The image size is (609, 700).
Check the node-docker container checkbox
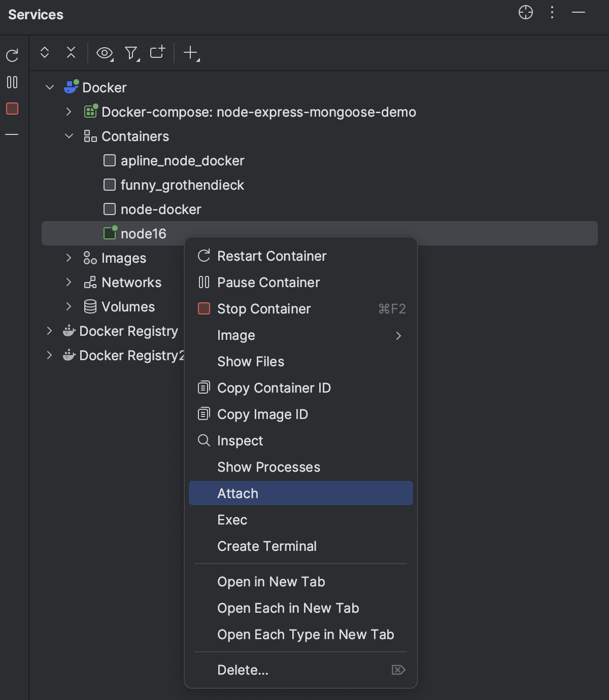(x=109, y=208)
